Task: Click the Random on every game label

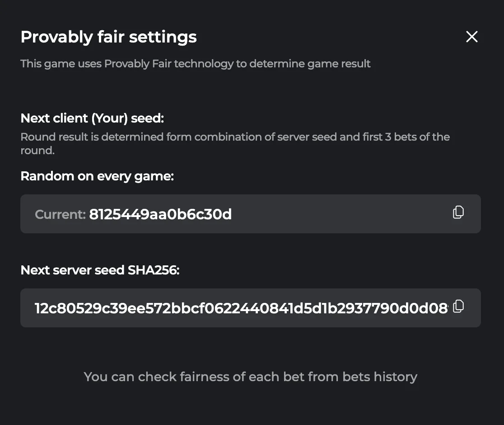Action: [x=97, y=176]
